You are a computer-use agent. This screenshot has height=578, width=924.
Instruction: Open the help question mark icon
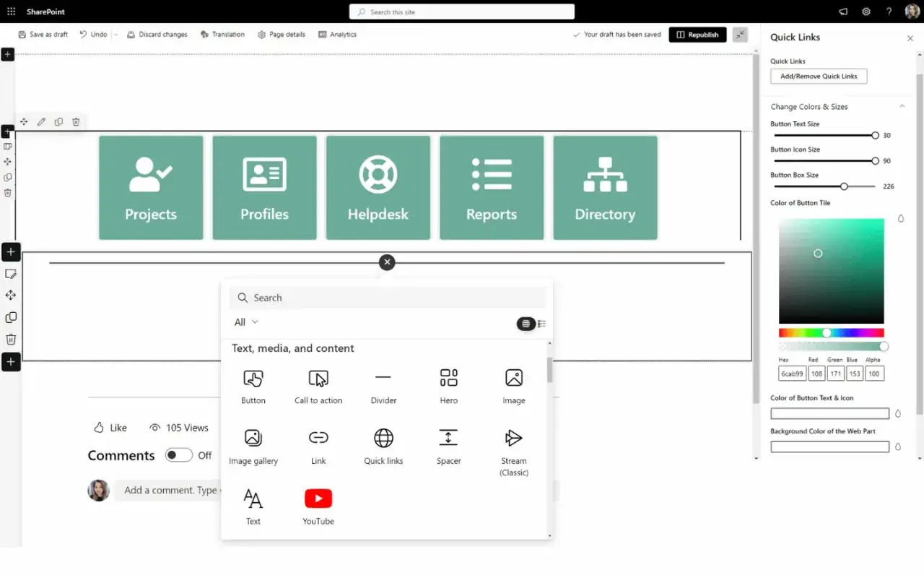point(889,12)
